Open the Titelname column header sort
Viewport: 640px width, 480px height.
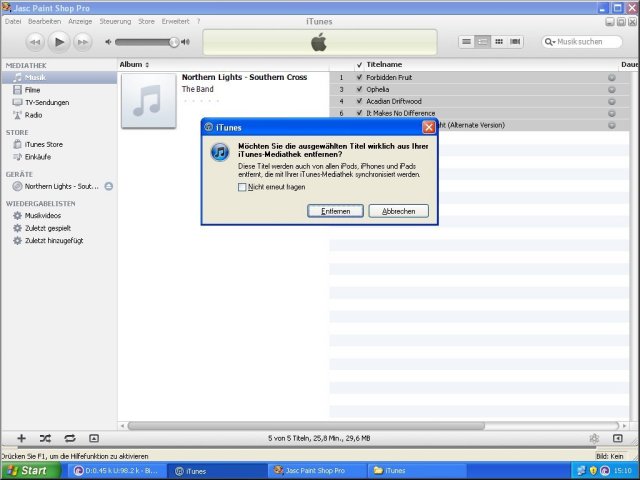coord(384,64)
